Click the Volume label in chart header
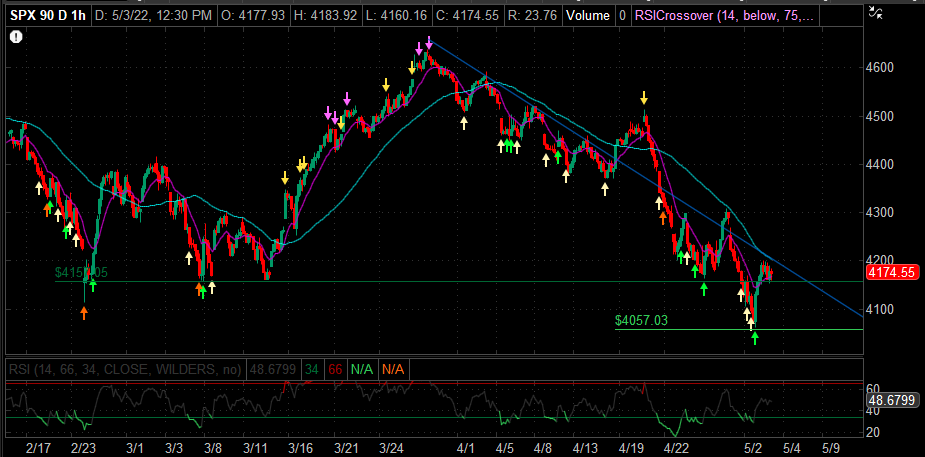925x457 pixels. point(590,15)
